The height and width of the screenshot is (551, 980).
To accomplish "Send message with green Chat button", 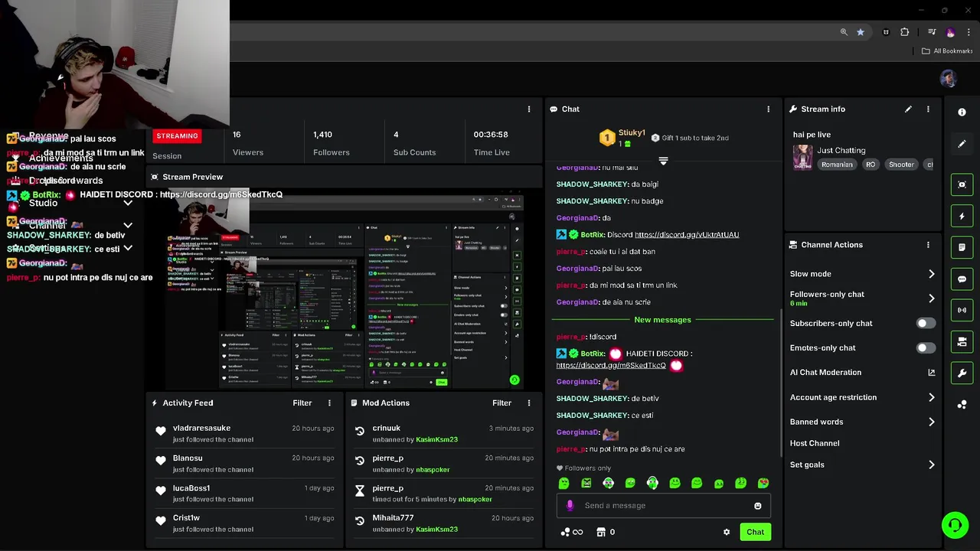I will coord(755,532).
